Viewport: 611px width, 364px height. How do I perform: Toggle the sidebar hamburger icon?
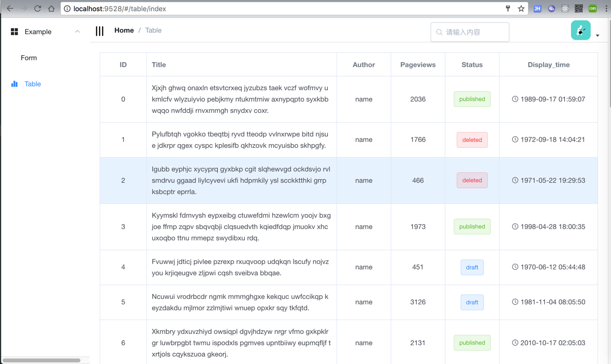[x=100, y=31]
